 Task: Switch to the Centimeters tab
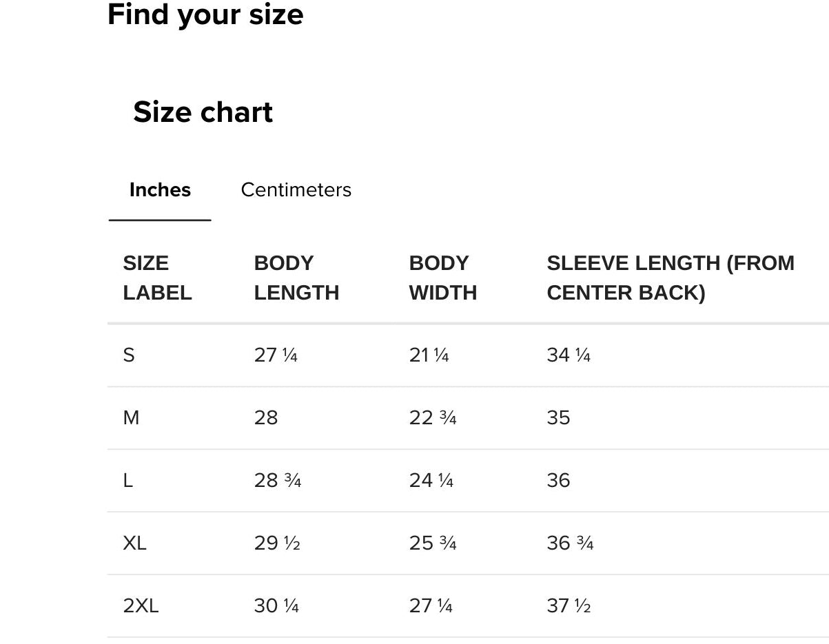(296, 190)
